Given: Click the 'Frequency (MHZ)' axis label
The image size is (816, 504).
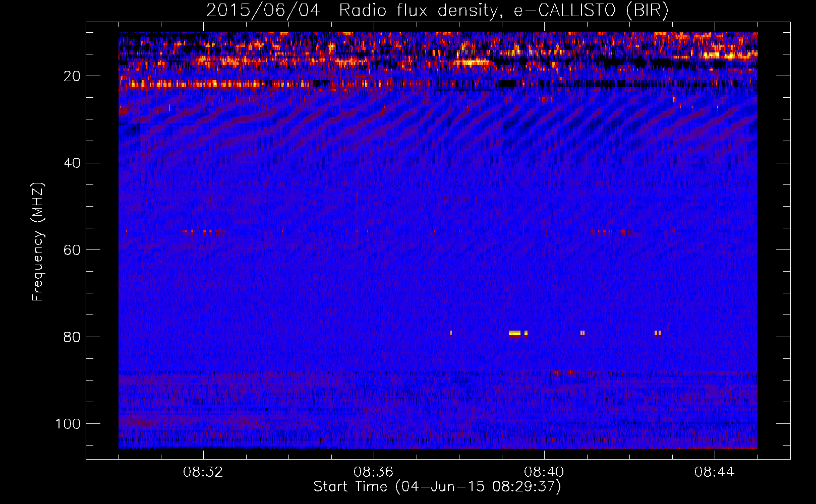Looking at the screenshot, I should pos(38,241).
